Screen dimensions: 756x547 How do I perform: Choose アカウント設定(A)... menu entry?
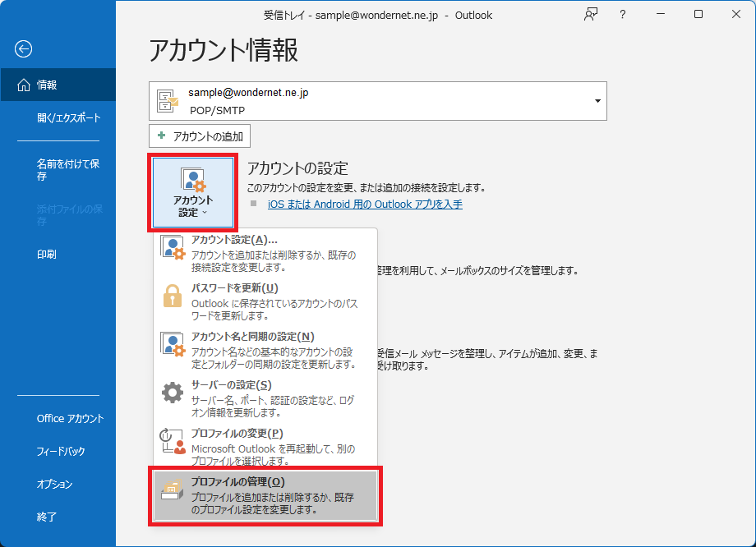pos(265,252)
